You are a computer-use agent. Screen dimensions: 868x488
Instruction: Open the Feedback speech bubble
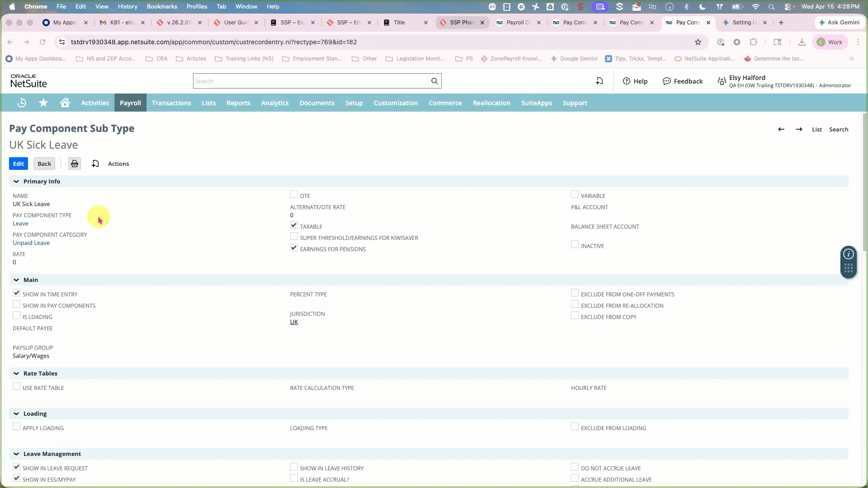coord(667,81)
